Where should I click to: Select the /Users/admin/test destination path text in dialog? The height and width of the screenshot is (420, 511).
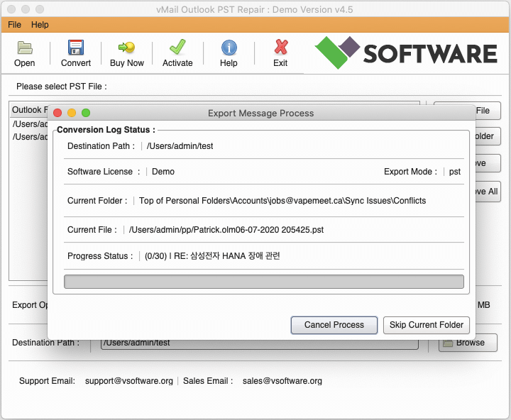pyautogui.click(x=180, y=146)
